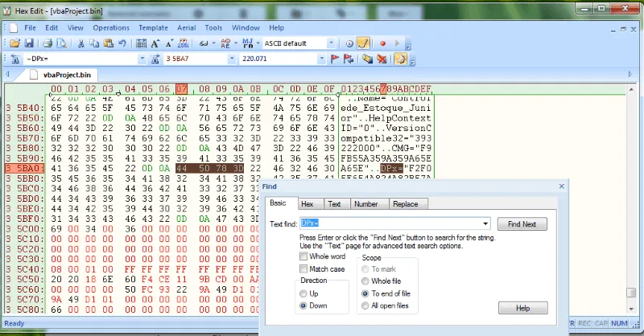Open the File menu
The image size is (644, 336).
[30, 28]
